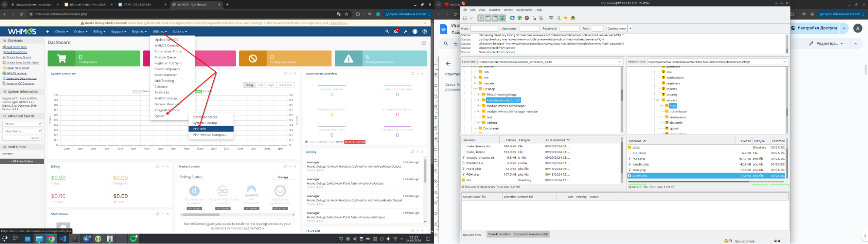Toggle processing of the transfer queue
This screenshot has height=244, width=868.
pos(520,18)
